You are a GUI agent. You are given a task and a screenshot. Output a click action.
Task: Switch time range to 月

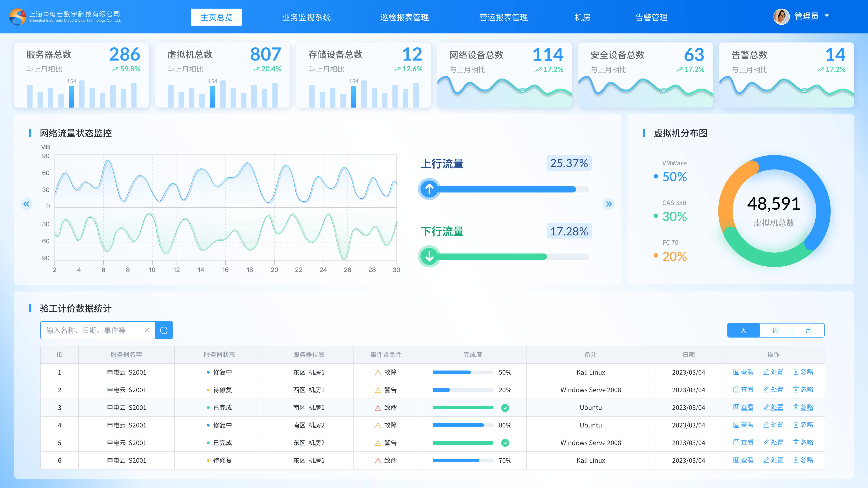tap(808, 330)
